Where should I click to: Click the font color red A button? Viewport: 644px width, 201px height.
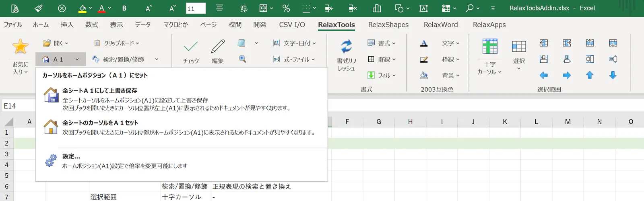coord(102,8)
